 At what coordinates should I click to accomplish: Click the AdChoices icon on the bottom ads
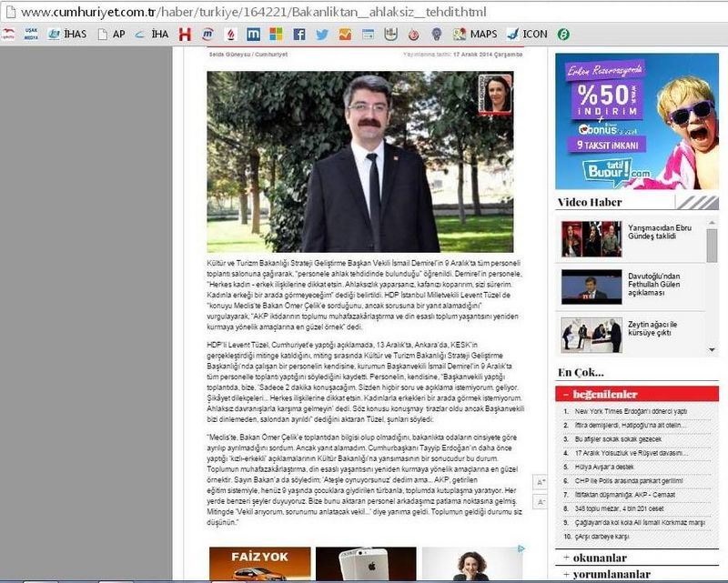pos(521,548)
